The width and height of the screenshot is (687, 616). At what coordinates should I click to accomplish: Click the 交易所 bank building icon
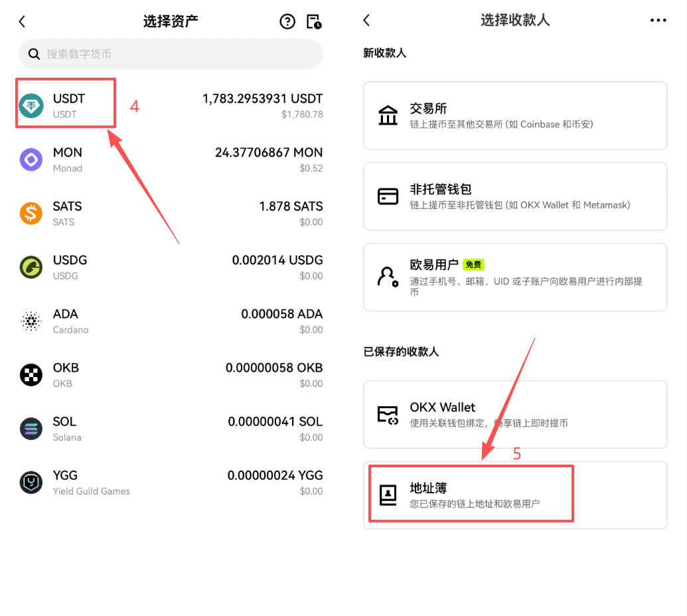coord(388,116)
